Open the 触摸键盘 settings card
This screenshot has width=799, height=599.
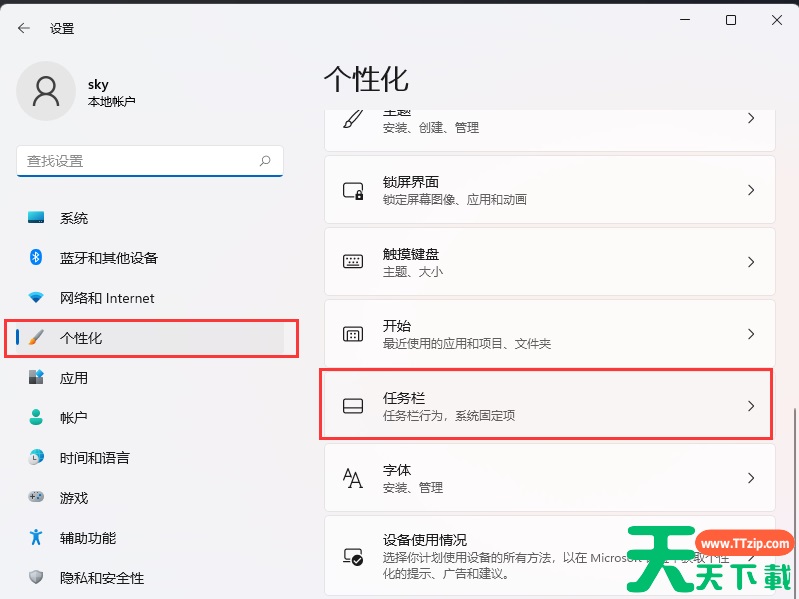(x=550, y=262)
